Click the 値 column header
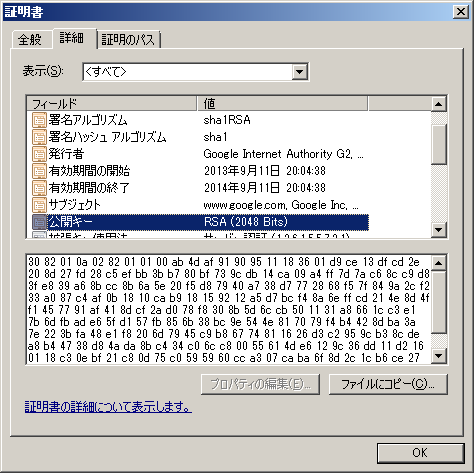This screenshot has height=473, width=474. click(282, 104)
